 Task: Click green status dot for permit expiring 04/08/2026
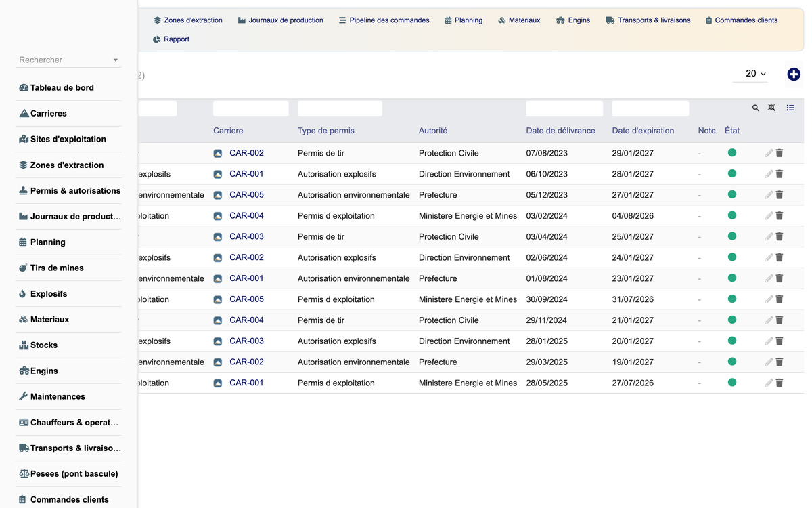731,215
